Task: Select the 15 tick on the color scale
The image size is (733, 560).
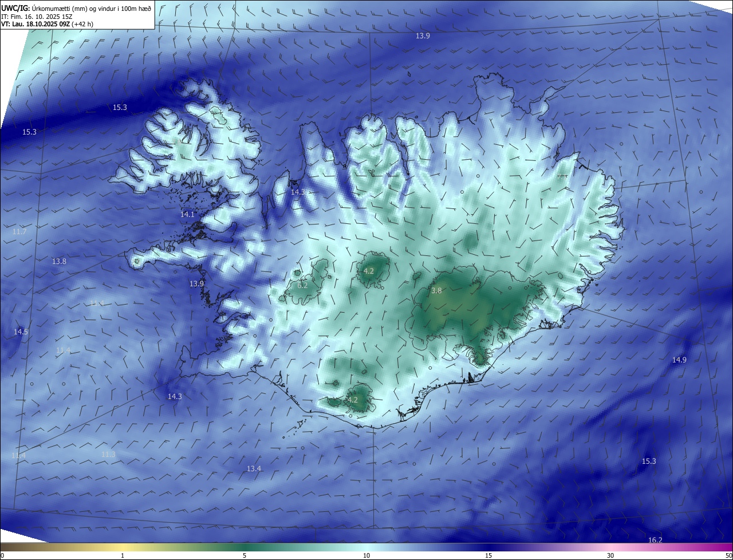Action: (488, 555)
